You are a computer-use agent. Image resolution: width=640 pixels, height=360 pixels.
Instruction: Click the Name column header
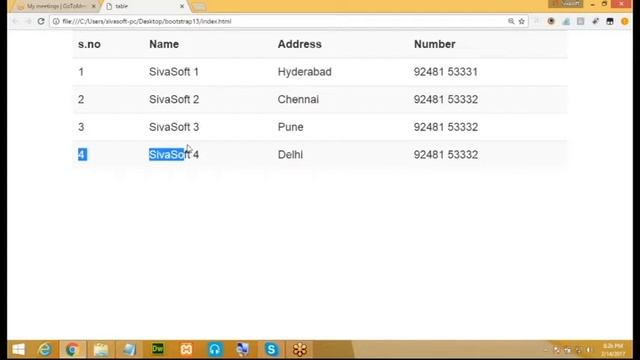pos(164,44)
